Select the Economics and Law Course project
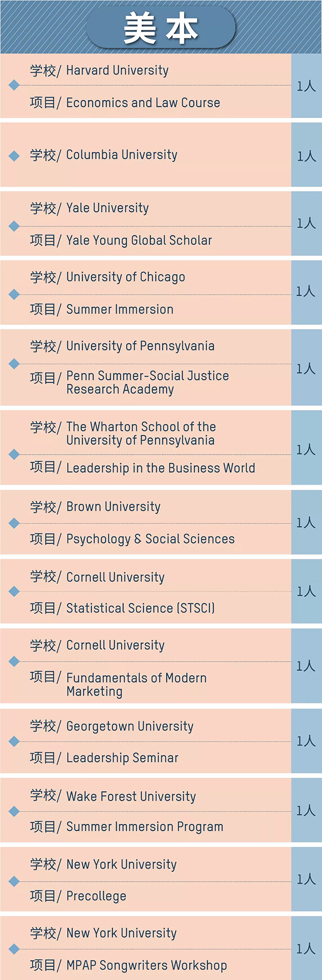The image size is (322, 980). pos(143,103)
